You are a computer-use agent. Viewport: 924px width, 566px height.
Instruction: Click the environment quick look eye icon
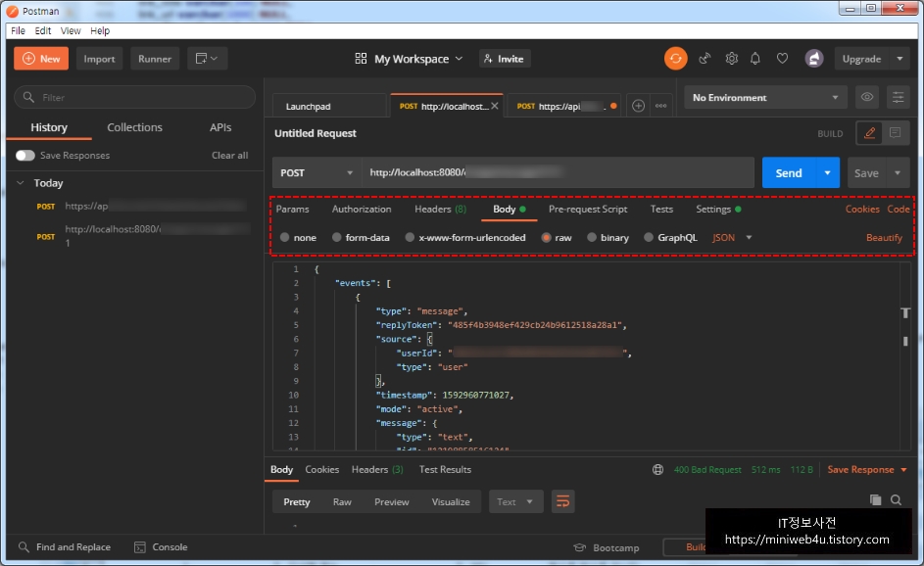coord(867,97)
